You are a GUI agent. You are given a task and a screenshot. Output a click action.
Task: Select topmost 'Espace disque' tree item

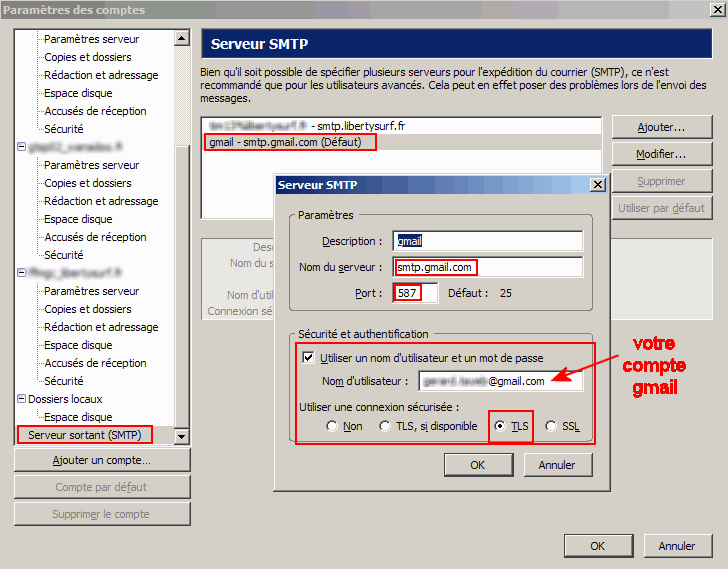tap(78, 93)
